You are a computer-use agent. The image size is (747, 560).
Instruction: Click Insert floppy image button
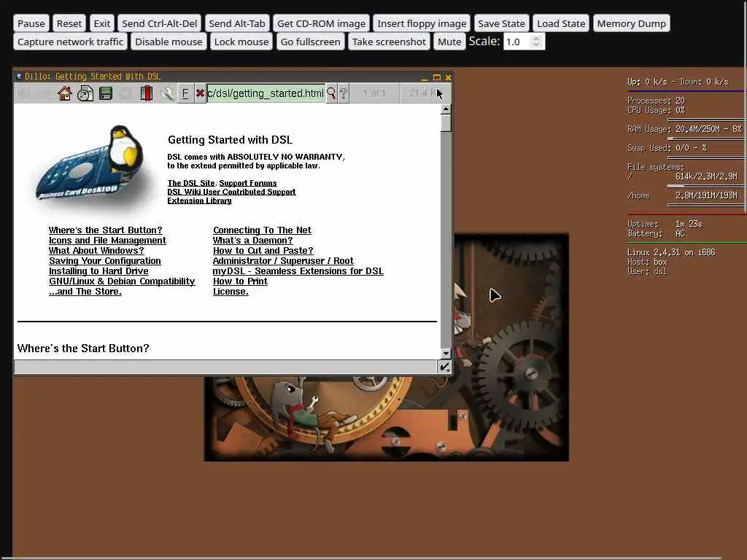click(x=422, y=23)
